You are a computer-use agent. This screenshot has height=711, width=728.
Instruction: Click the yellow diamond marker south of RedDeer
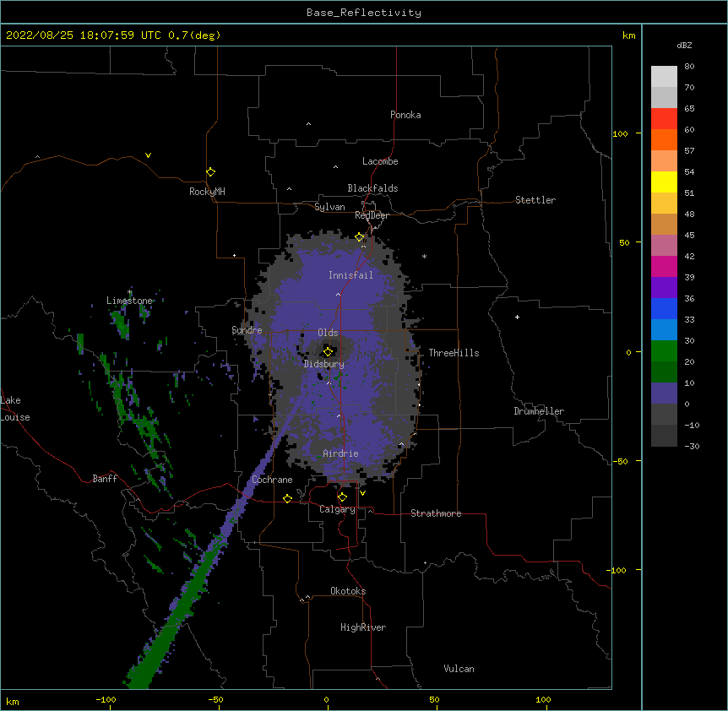coord(359,237)
